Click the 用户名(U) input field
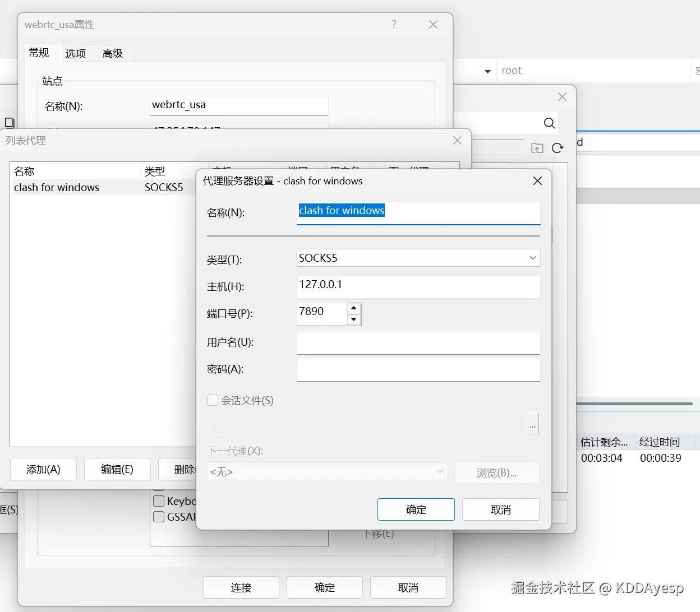 418,342
